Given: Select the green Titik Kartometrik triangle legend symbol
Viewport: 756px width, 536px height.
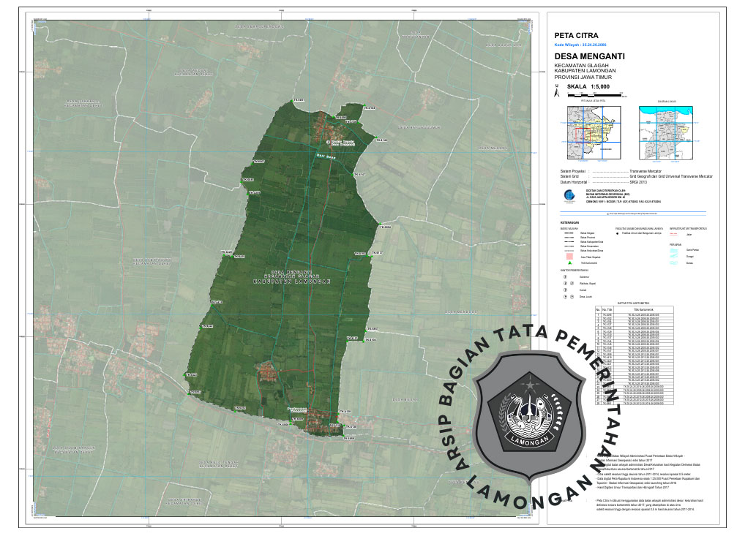Looking at the screenshot, I should pyautogui.click(x=568, y=263).
